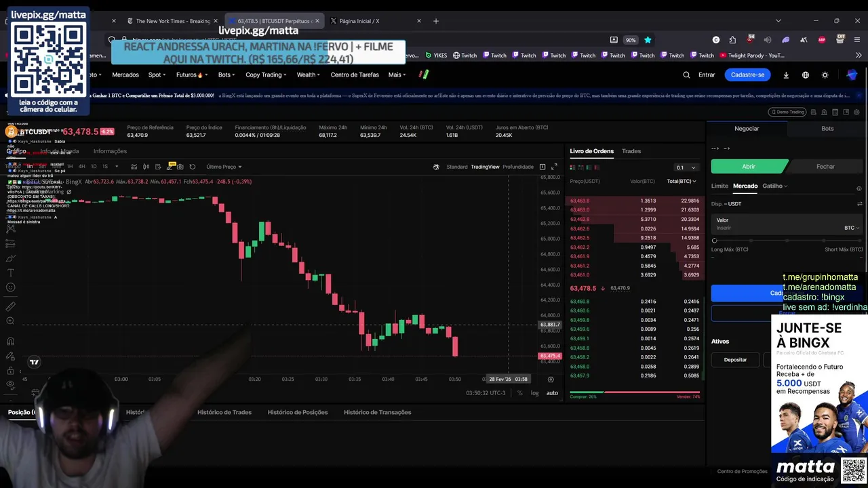Select the ruler measure tool

[11, 306]
